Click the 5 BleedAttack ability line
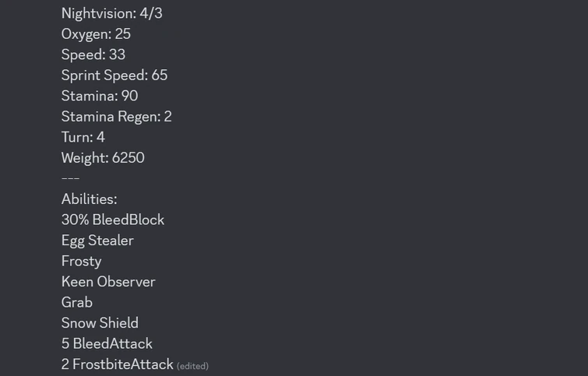Image resolution: width=588 pixels, height=376 pixels. click(107, 343)
